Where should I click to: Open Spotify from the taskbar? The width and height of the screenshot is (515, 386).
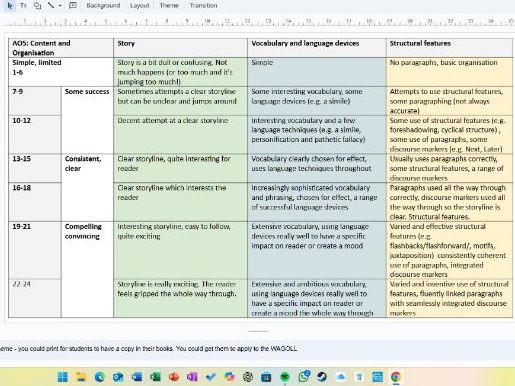(x=285, y=377)
